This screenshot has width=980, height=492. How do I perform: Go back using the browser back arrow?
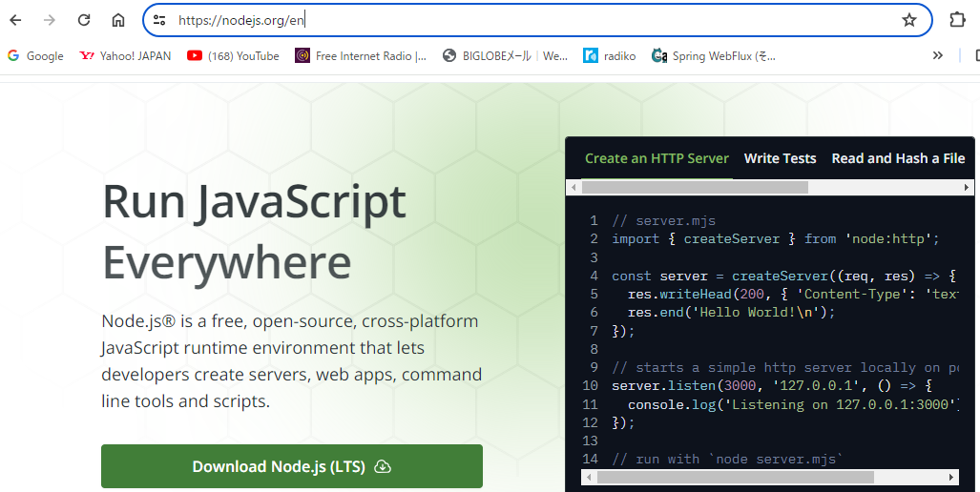tap(15, 20)
